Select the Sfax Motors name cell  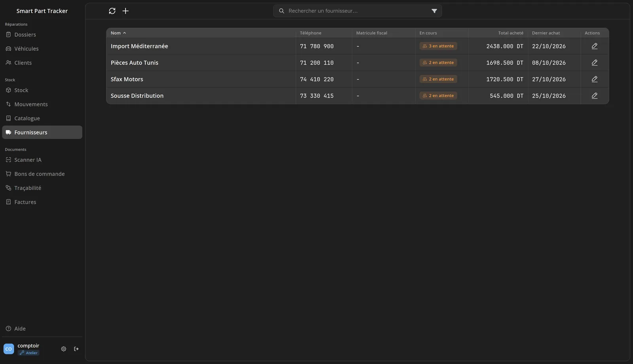201,79
